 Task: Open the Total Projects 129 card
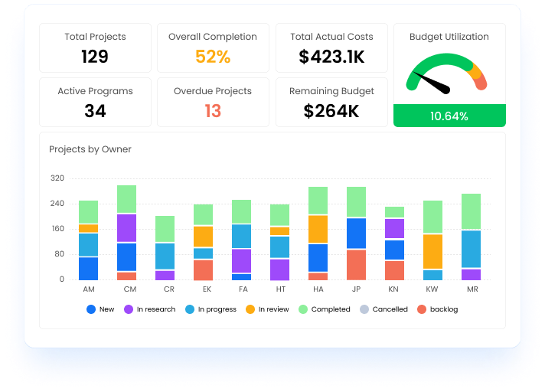pyautogui.click(x=95, y=48)
